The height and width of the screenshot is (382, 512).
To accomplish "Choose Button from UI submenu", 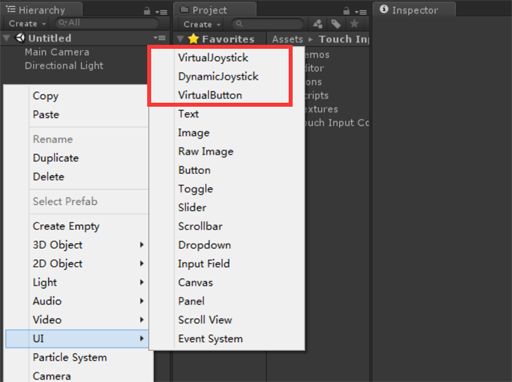I will [194, 170].
